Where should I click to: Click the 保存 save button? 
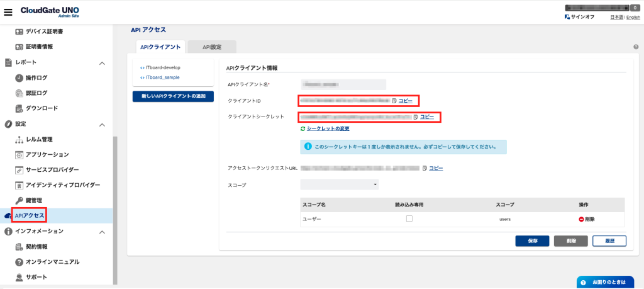[x=532, y=241]
